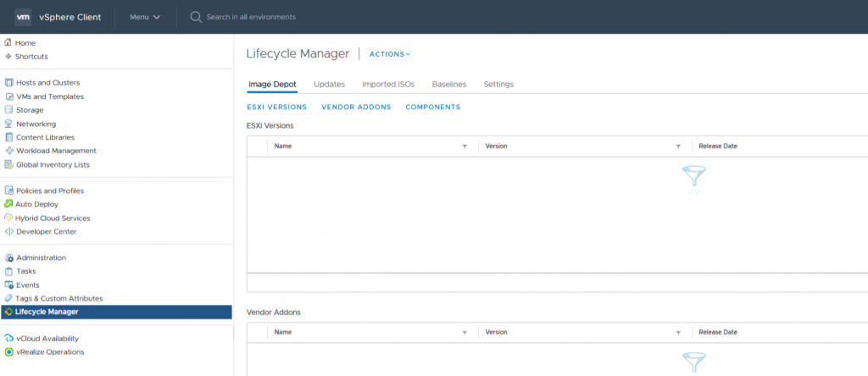Click the Hybrid Cloud Services icon
The image size is (868, 376).
tap(8, 218)
